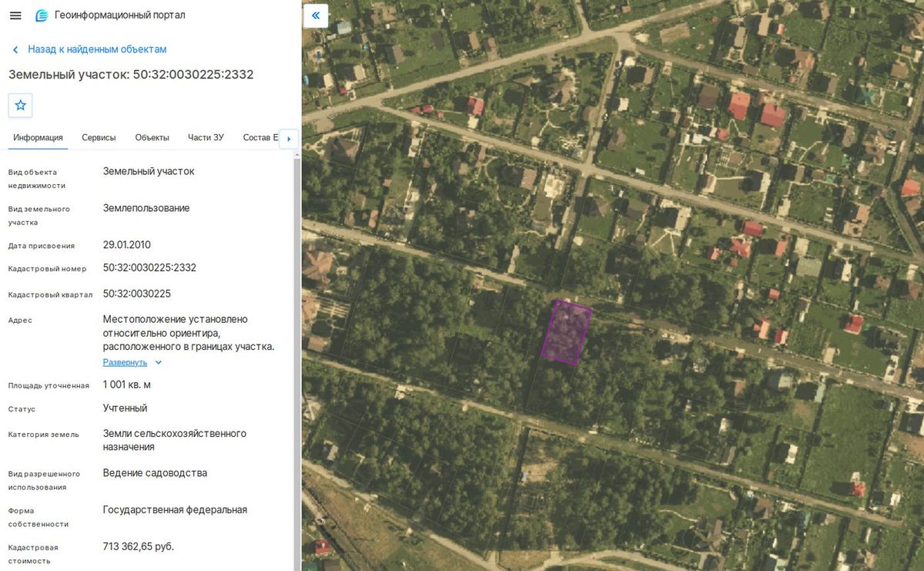Click the status value Учтенный
The height and width of the screenshot is (571, 924).
[x=125, y=408]
